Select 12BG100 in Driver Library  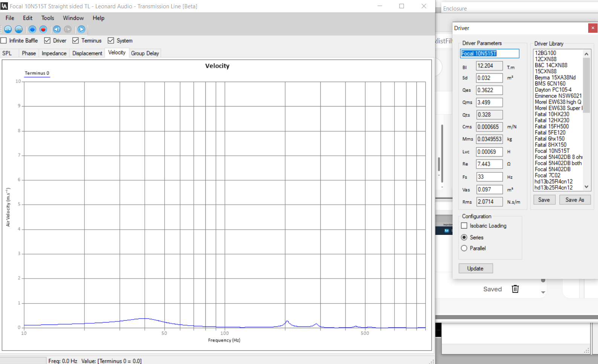tap(545, 53)
